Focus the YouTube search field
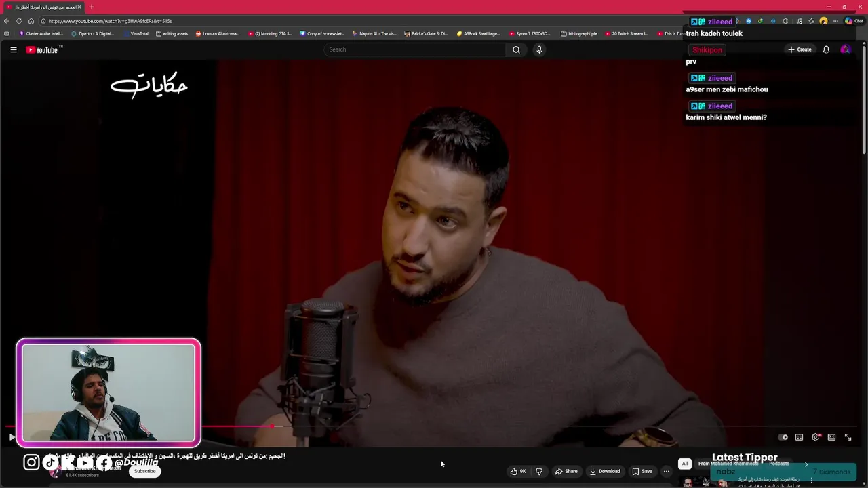 pyautogui.click(x=415, y=49)
